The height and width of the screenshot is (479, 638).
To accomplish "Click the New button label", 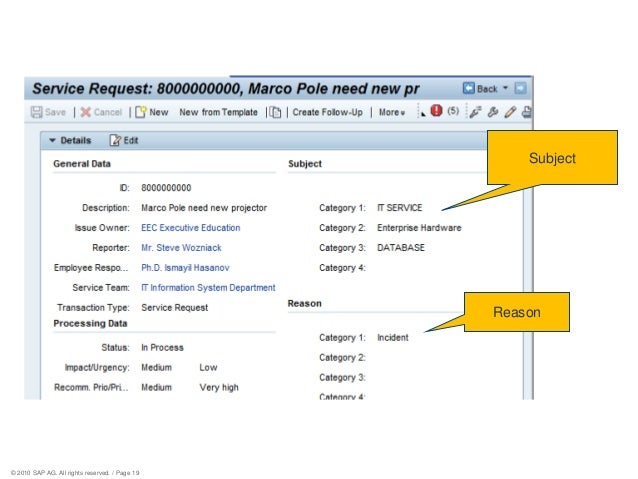I will [159, 112].
